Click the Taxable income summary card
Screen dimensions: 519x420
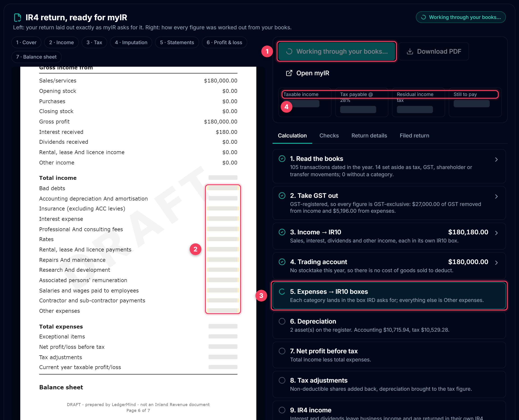click(x=305, y=102)
